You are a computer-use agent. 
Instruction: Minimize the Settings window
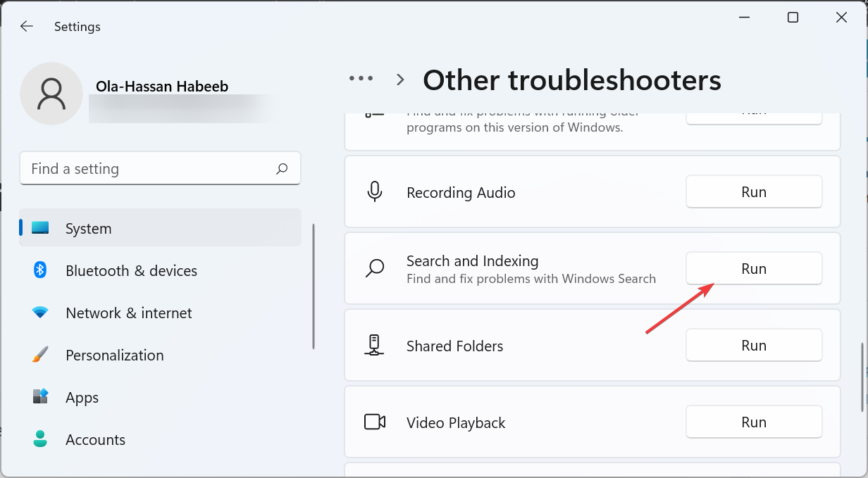click(x=744, y=18)
